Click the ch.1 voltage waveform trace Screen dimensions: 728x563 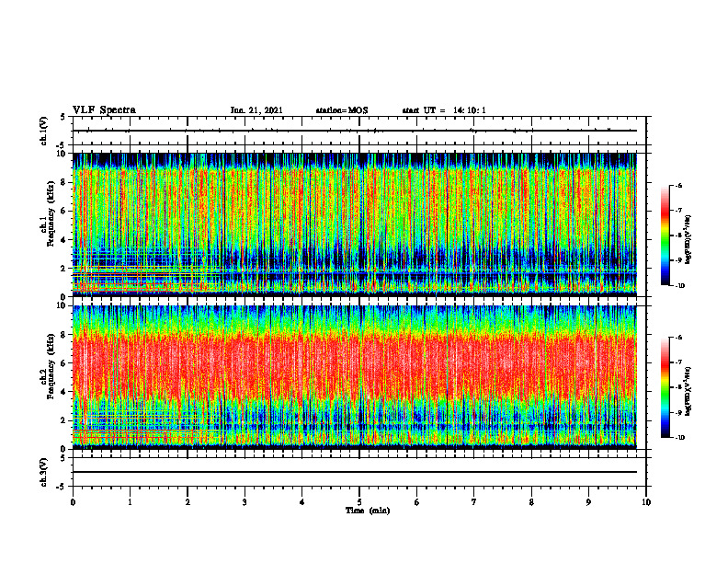(x=355, y=131)
